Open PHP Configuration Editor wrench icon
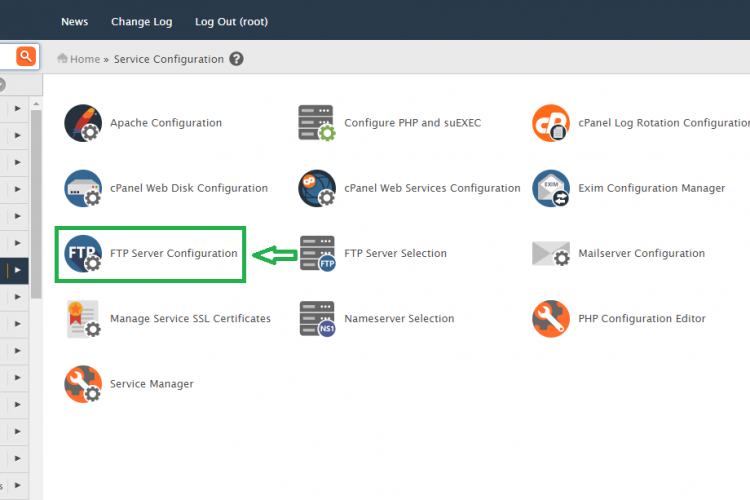Screen dimensions: 750x500 [551, 319]
